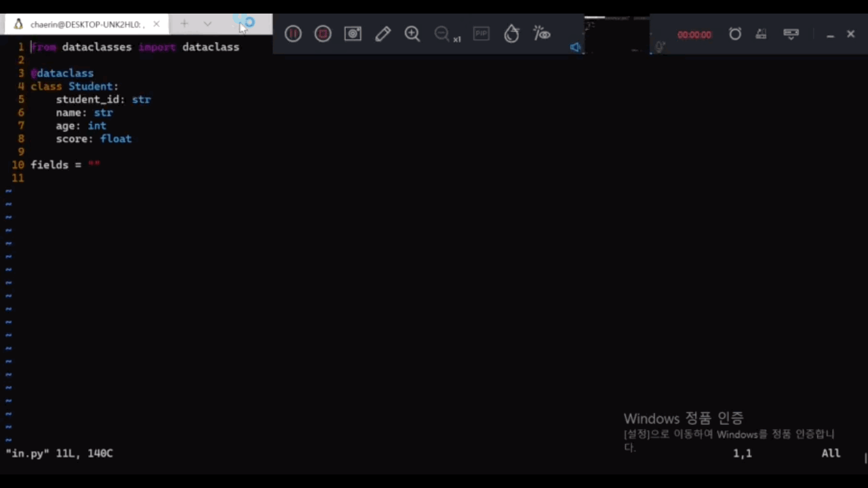Stop the screen recording
This screenshot has height=488, width=868.
click(x=322, y=34)
